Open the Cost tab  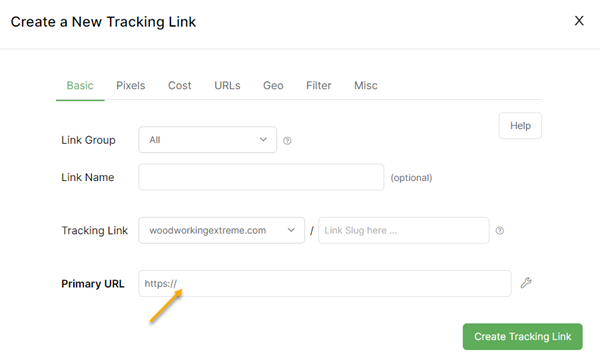pos(179,85)
